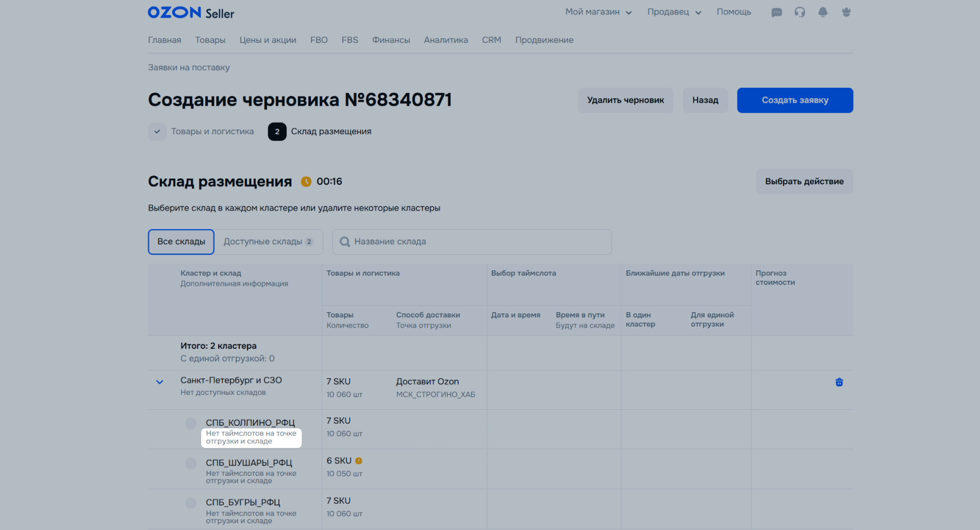Go to the Аналитика menu section
980x530 pixels.
click(446, 40)
